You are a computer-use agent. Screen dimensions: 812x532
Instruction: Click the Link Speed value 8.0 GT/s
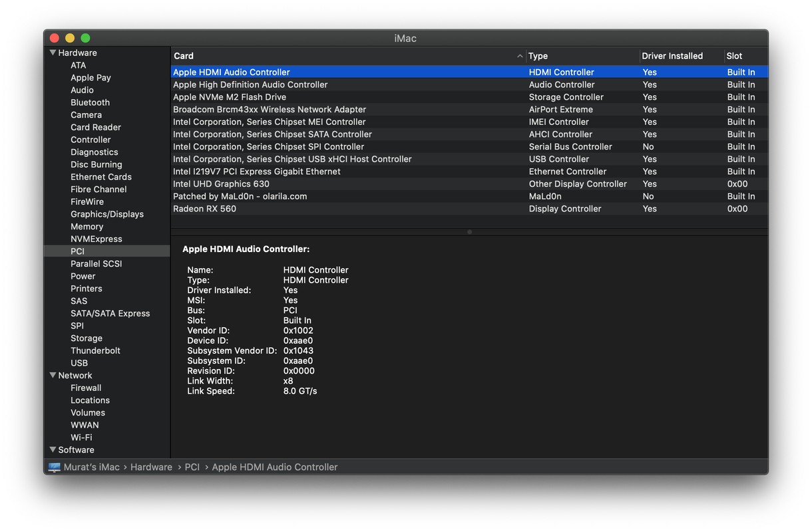(300, 391)
